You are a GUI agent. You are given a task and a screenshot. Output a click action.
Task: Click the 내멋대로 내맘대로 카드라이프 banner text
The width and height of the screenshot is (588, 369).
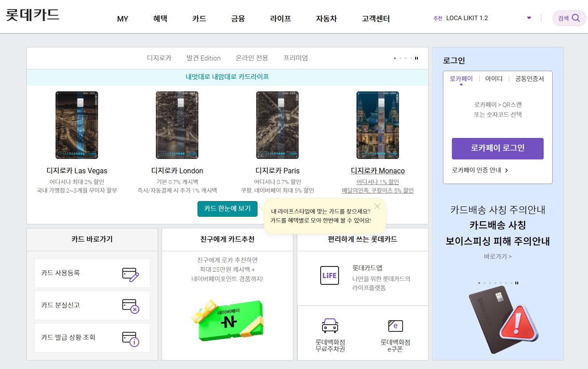point(227,77)
